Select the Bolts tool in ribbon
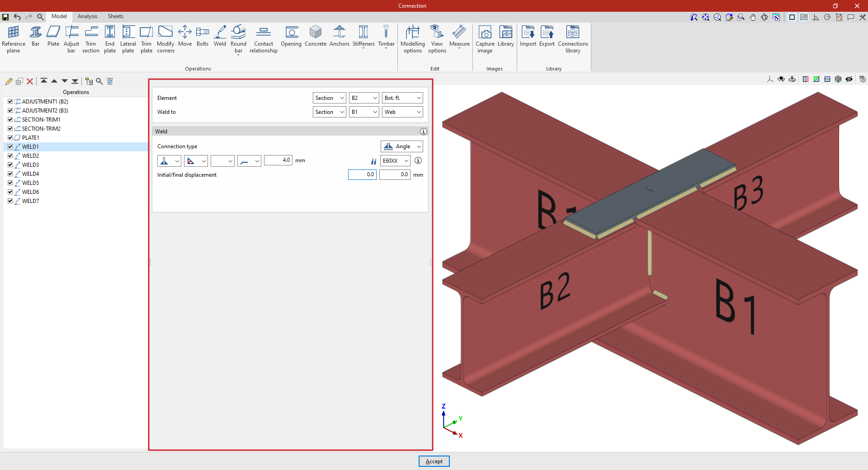The height and width of the screenshot is (470, 868). click(203, 36)
